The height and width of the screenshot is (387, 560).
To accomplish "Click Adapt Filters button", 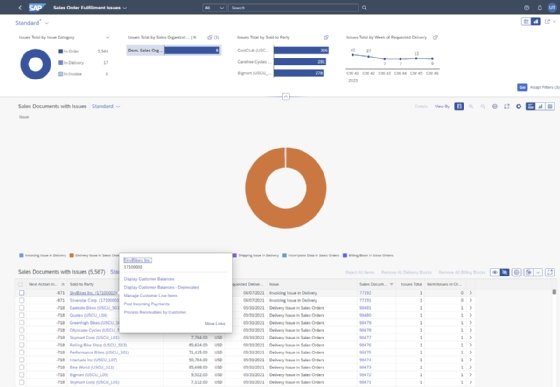I will (x=545, y=87).
